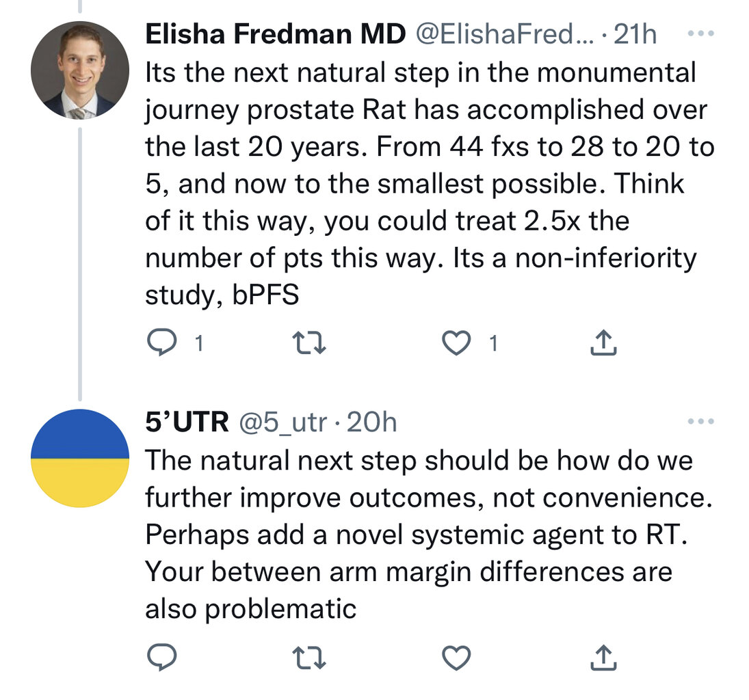Share the 5'UTR tweet
The image size is (749, 700).
point(603,657)
